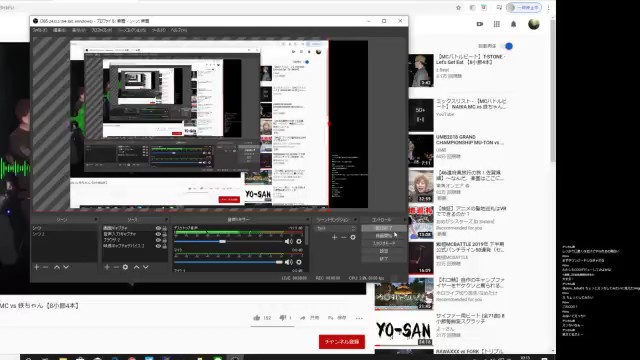Move the selected source up
Screen dimensions: 640x360
click(137, 267)
